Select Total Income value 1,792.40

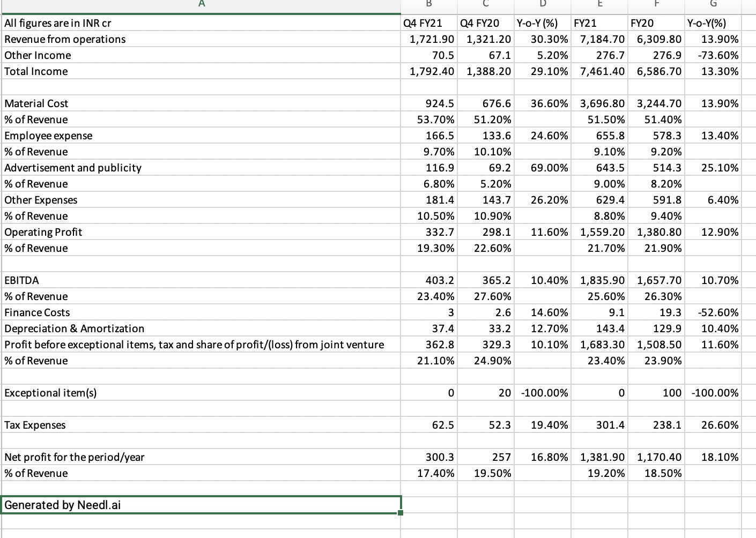(x=429, y=71)
